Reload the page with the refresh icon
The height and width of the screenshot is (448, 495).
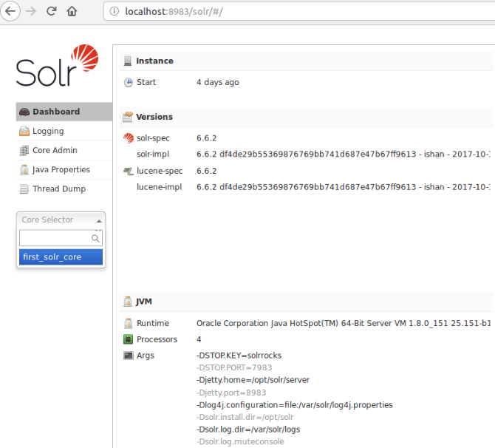52,11
